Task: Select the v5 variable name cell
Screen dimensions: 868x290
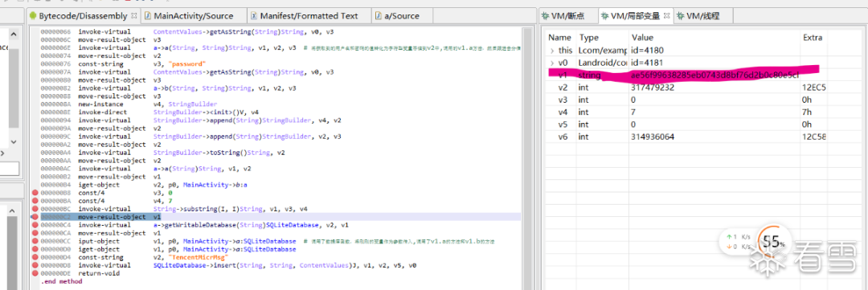Action: (x=563, y=125)
